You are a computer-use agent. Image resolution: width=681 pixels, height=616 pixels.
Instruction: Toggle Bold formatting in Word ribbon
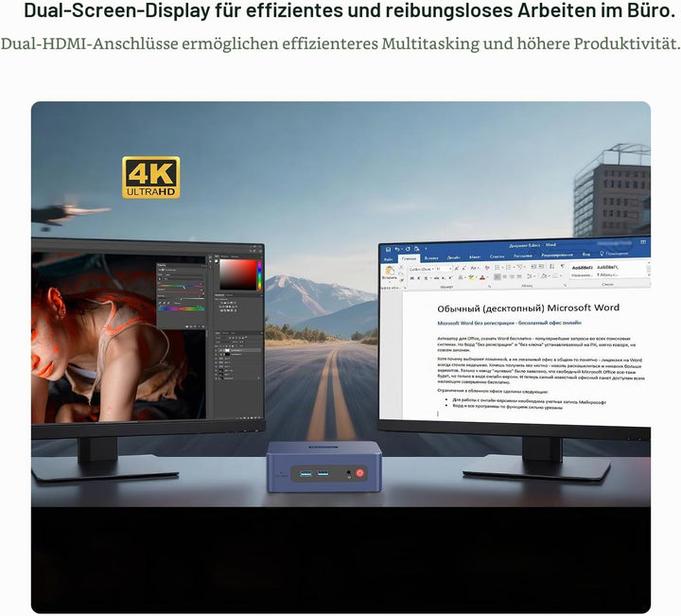click(412, 278)
